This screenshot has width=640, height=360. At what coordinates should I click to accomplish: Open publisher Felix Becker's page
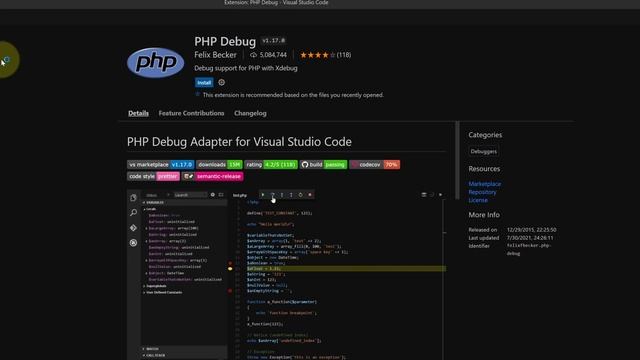(x=215, y=55)
